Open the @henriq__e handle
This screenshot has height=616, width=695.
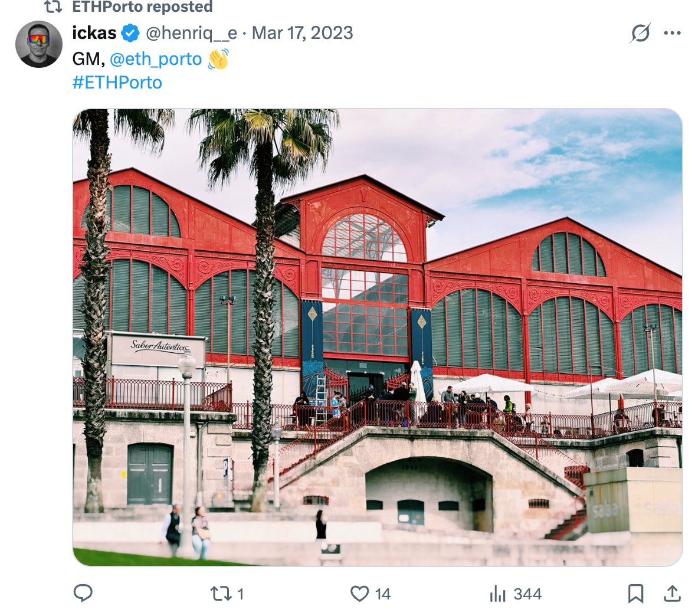[x=192, y=33]
